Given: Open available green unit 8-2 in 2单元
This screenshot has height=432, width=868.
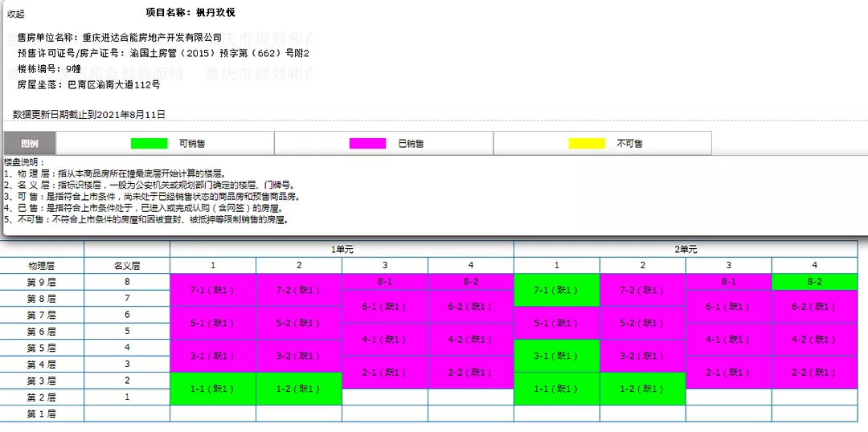Looking at the screenshot, I should pyautogui.click(x=814, y=282).
